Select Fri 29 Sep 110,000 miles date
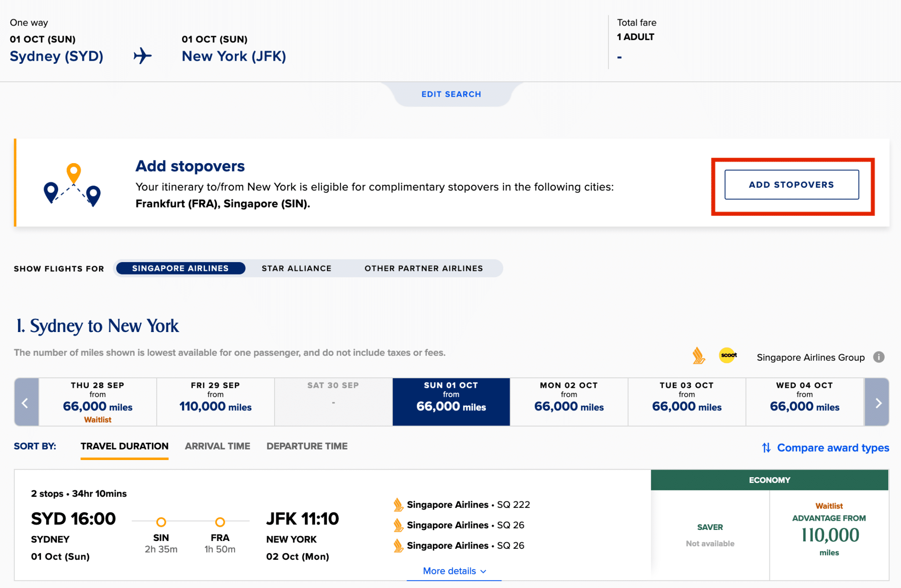901x588 pixels. pyautogui.click(x=216, y=402)
